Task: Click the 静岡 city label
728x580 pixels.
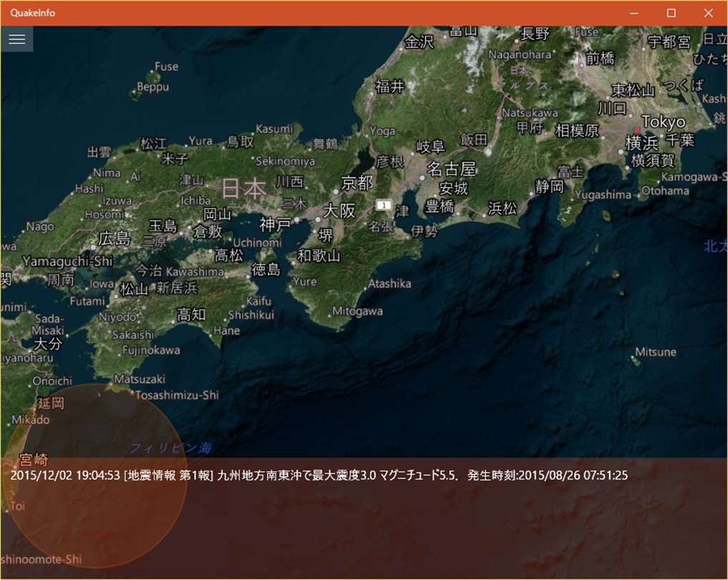Action: [549, 187]
